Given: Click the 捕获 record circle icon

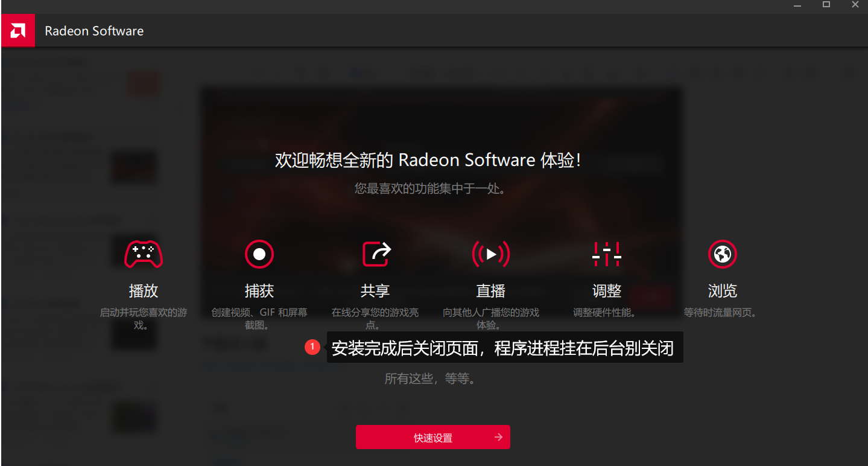Looking at the screenshot, I should (259, 254).
